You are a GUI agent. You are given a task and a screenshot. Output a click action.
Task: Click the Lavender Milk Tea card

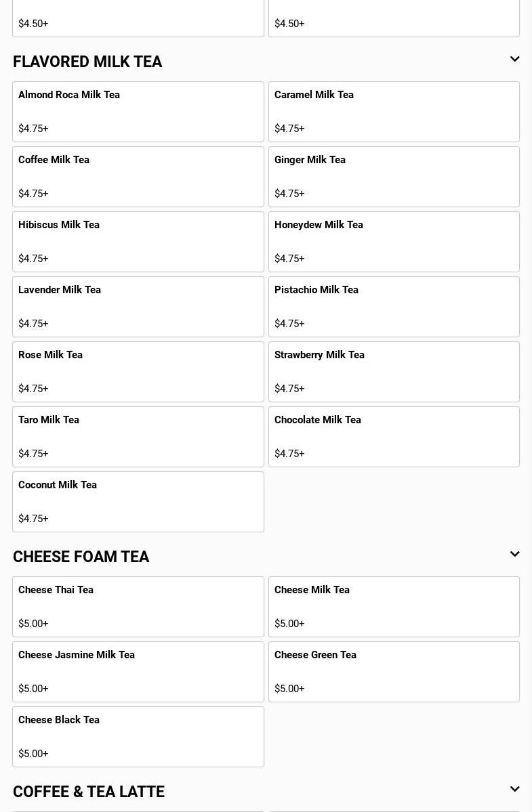click(x=138, y=307)
